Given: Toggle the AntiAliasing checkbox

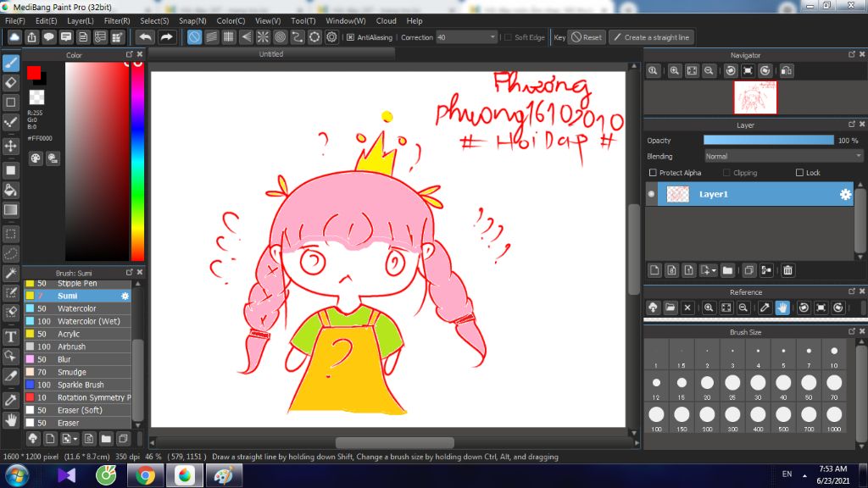Looking at the screenshot, I should [350, 37].
